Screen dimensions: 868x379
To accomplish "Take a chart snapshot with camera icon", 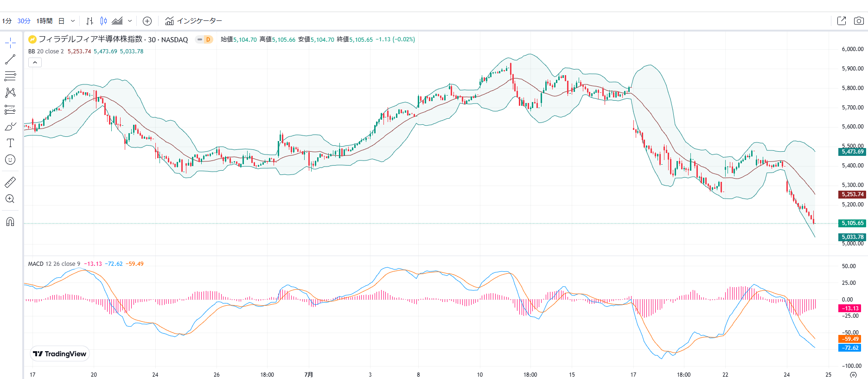I will [859, 21].
